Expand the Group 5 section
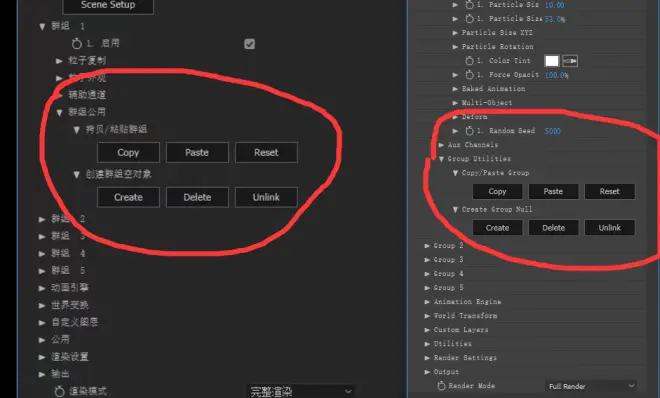Viewport: 660px width, 398px height. (427, 288)
